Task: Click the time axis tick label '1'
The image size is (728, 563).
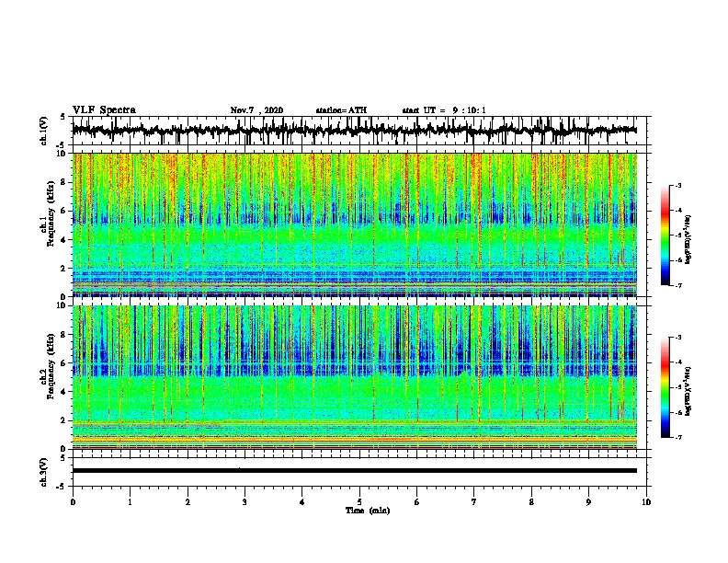Action: click(130, 502)
